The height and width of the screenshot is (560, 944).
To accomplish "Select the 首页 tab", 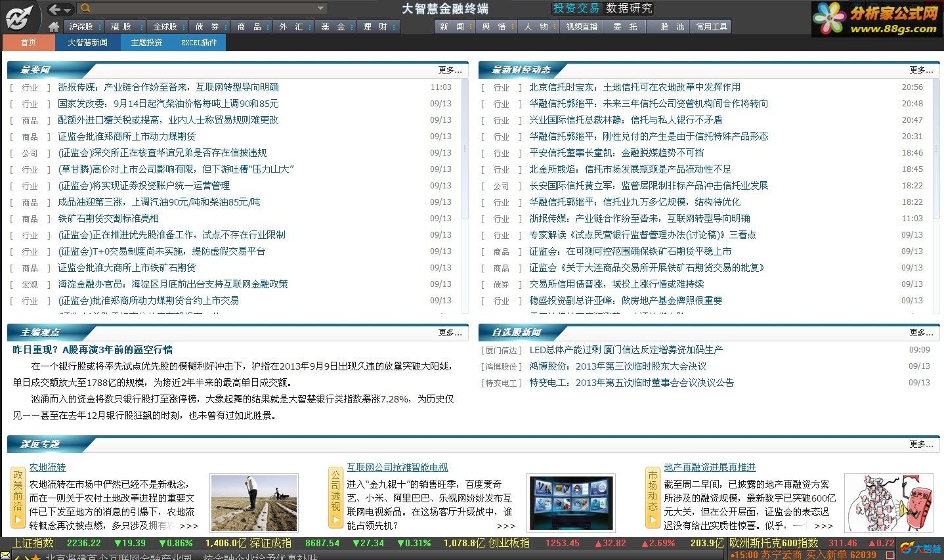I will (x=29, y=43).
